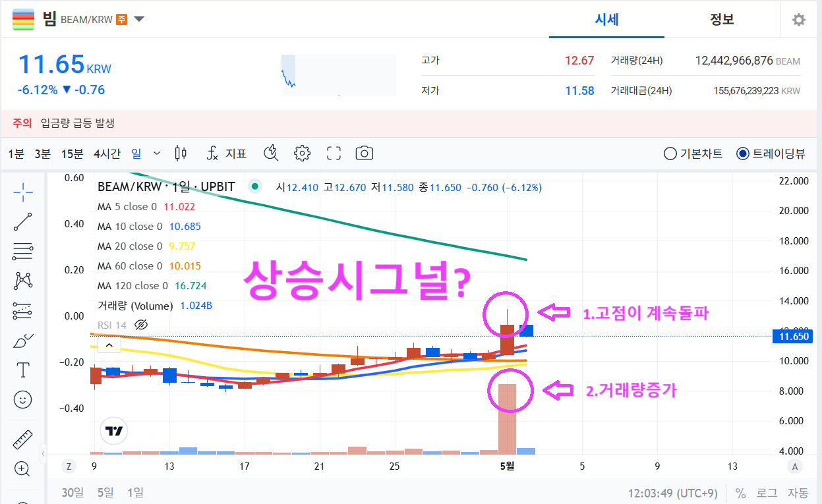Screen dimensions: 822x504
Task: Click the 30일 time range button
Action: 73,491
